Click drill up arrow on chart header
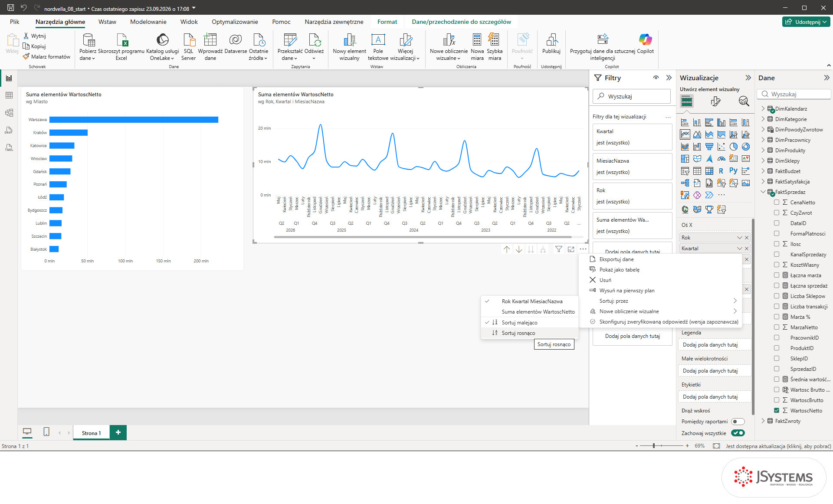 [507, 249]
